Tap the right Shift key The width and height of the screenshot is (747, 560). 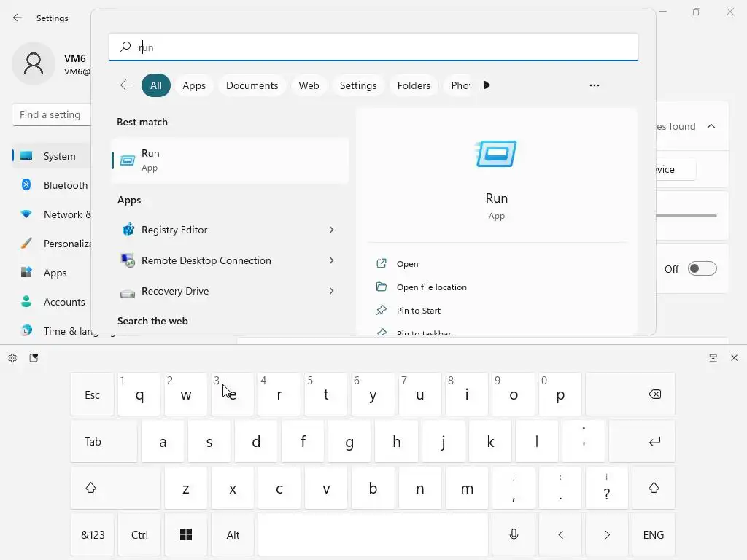(x=654, y=488)
